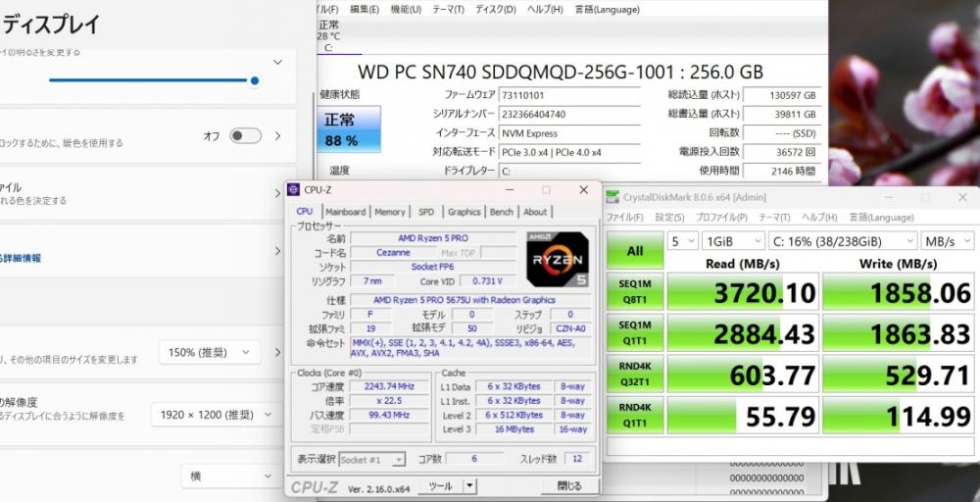Switch to Mainboard tab in CPU-Z

pos(346,212)
